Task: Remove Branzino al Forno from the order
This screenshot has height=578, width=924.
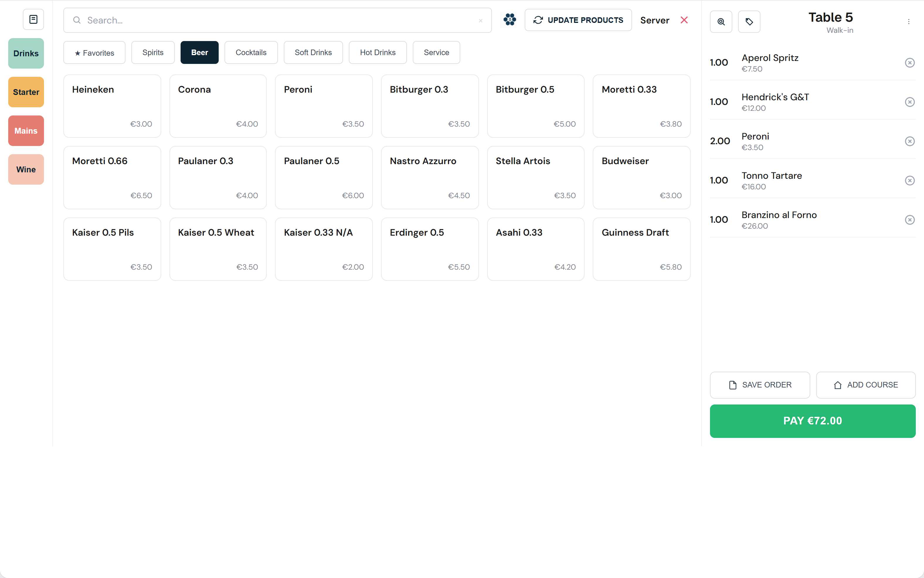Action: pyautogui.click(x=910, y=220)
